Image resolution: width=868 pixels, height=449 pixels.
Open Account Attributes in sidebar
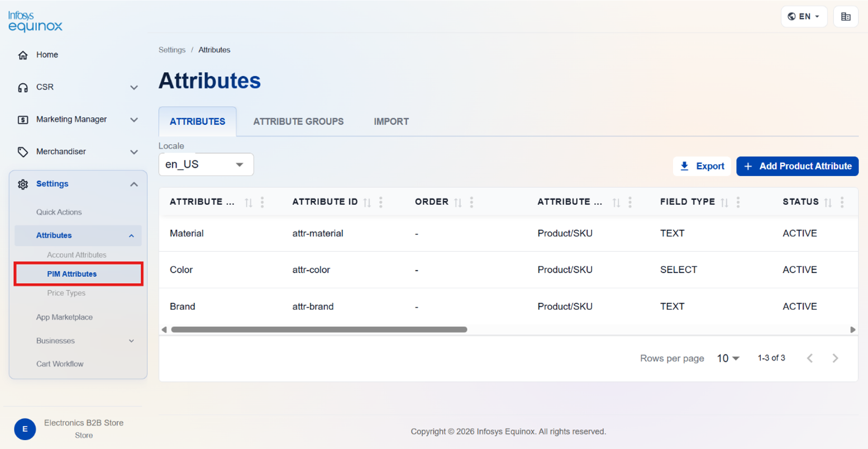(x=77, y=255)
